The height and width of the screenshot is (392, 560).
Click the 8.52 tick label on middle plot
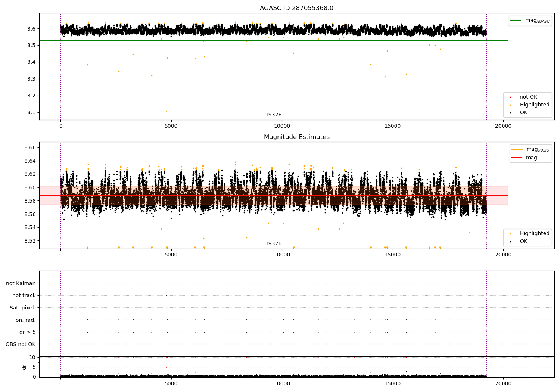pos(30,241)
